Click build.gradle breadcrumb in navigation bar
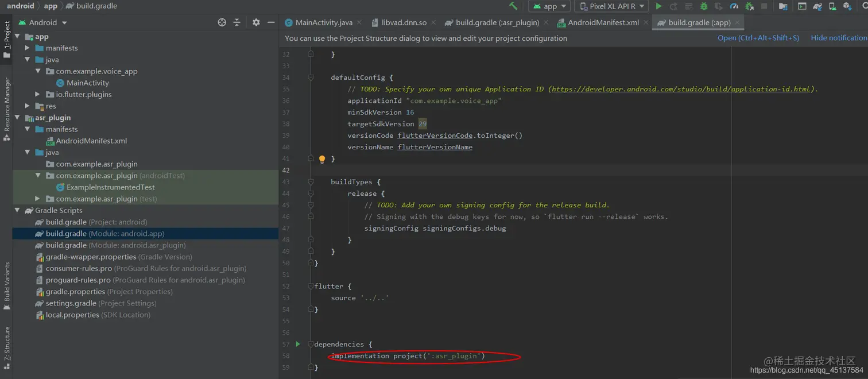This screenshot has width=868, height=379. 92,6
